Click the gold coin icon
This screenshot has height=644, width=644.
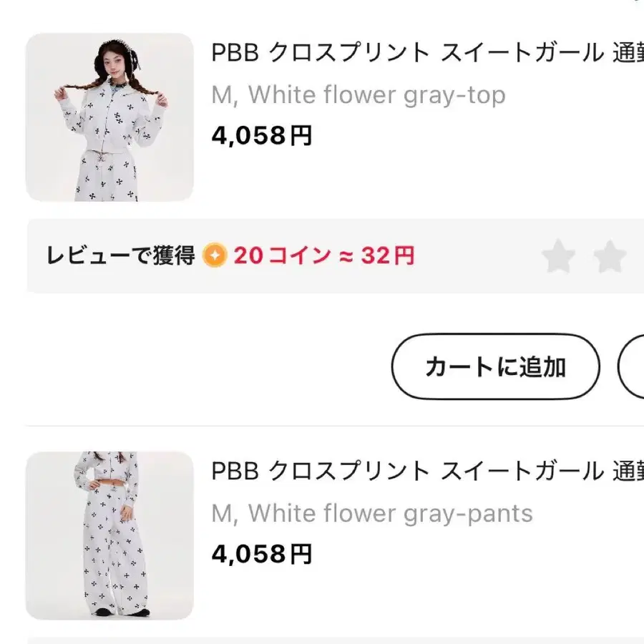pos(214,255)
